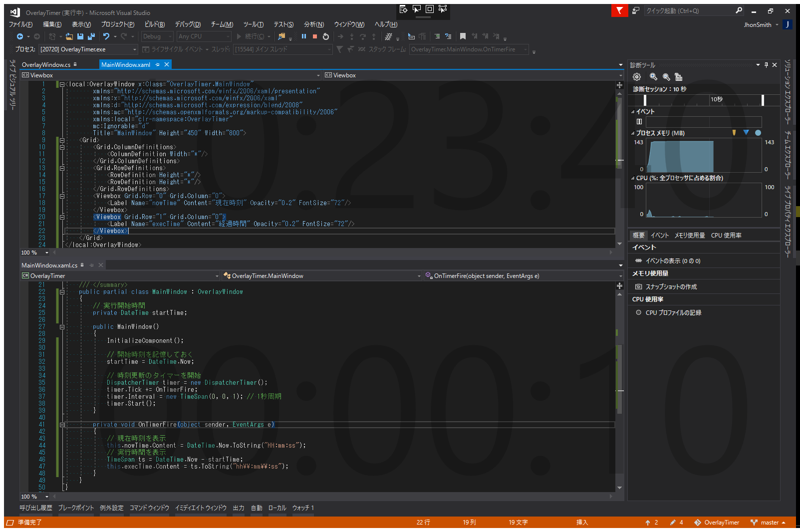This screenshot has height=532, width=800.
Task: Click the left handle of the diagnostic timeline
Action: [x=645, y=100]
